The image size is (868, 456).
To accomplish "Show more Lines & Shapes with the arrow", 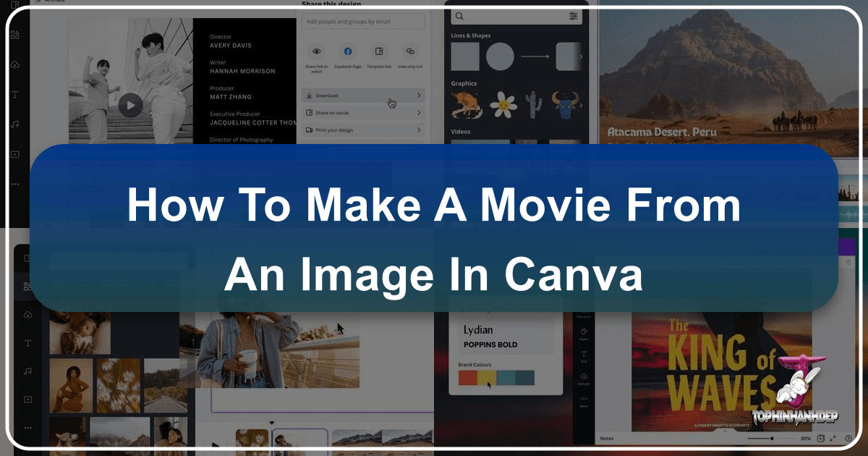I will tap(581, 56).
